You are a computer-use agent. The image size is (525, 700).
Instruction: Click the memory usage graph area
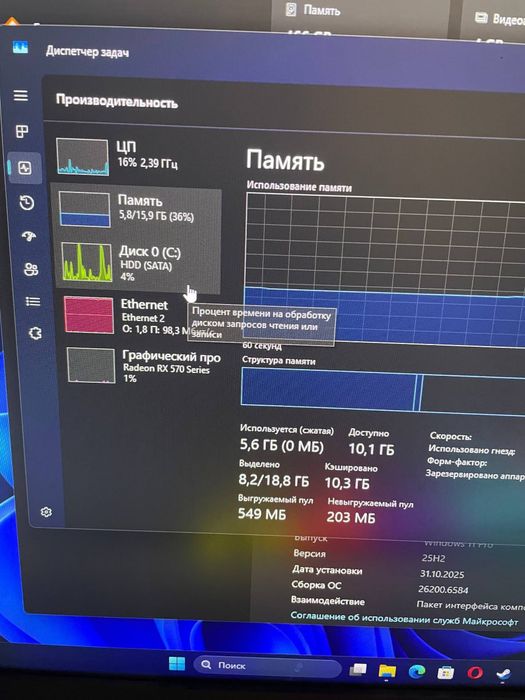385,268
